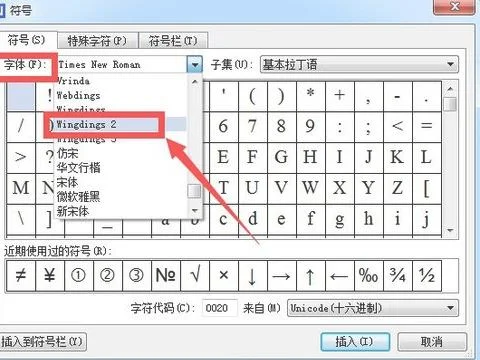Choose 宋体 font in list
This screenshot has width=480, height=360.
click(120, 183)
